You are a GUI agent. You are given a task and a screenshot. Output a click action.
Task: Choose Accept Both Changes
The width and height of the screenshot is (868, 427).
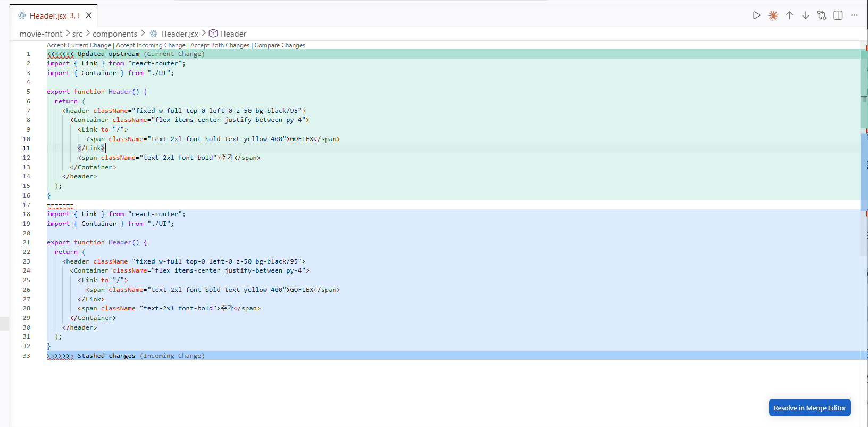[220, 45]
